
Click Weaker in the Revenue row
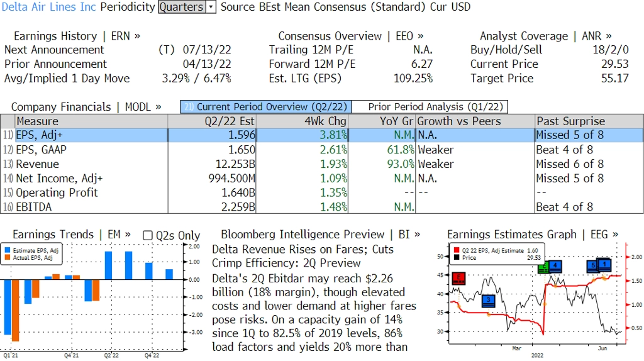(x=436, y=164)
